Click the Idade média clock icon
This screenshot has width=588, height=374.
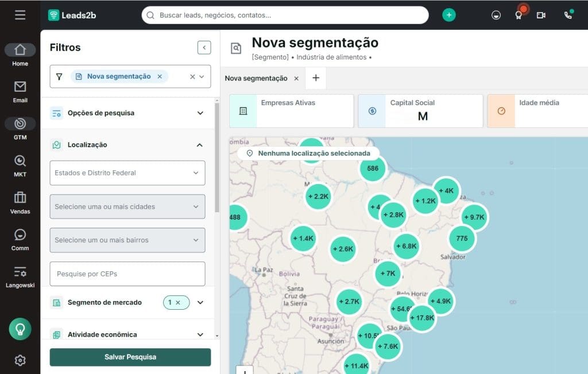click(x=501, y=111)
